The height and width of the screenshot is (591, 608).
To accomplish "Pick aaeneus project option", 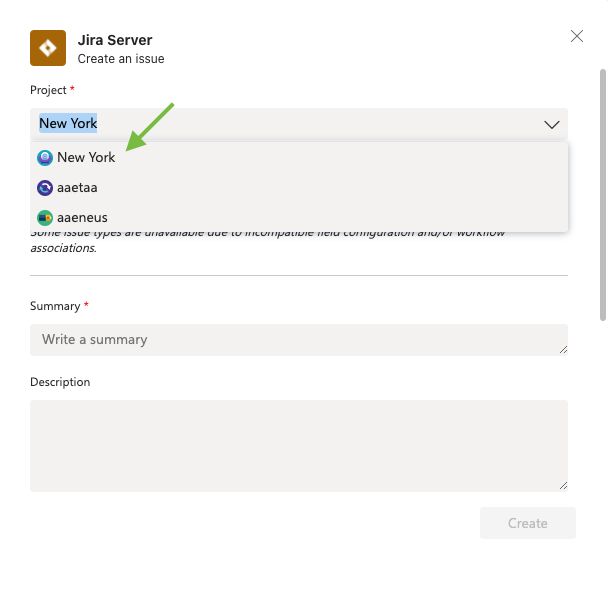I will click(299, 218).
